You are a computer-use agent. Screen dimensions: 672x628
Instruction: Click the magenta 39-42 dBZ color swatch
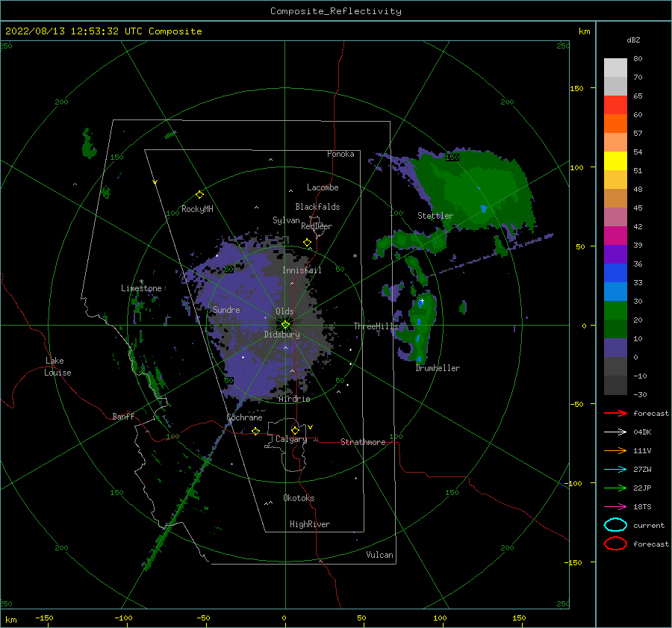coord(615,236)
